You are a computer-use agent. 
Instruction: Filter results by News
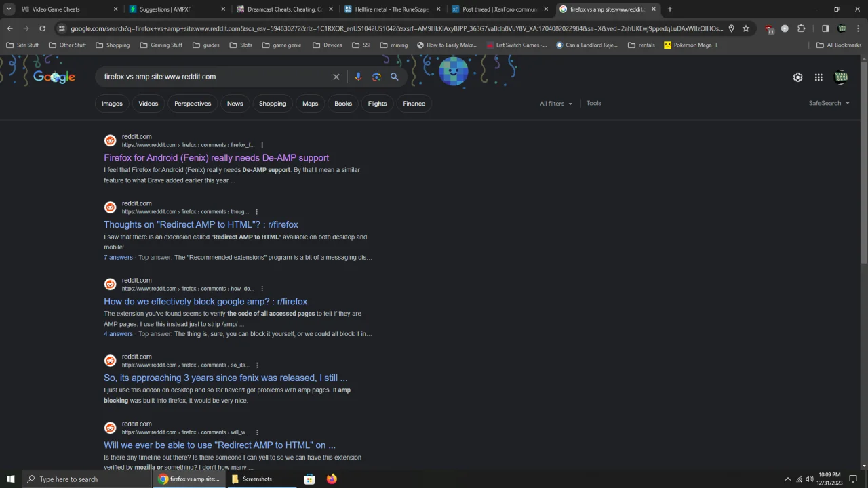pyautogui.click(x=235, y=104)
